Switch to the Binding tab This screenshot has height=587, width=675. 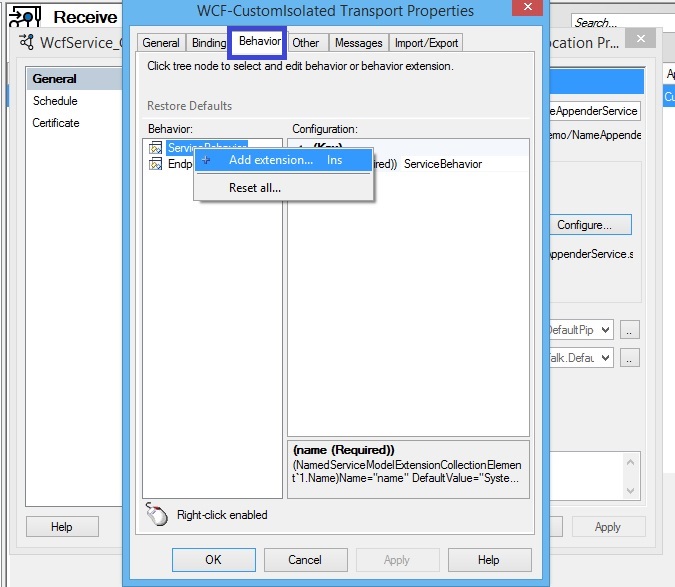209,43
